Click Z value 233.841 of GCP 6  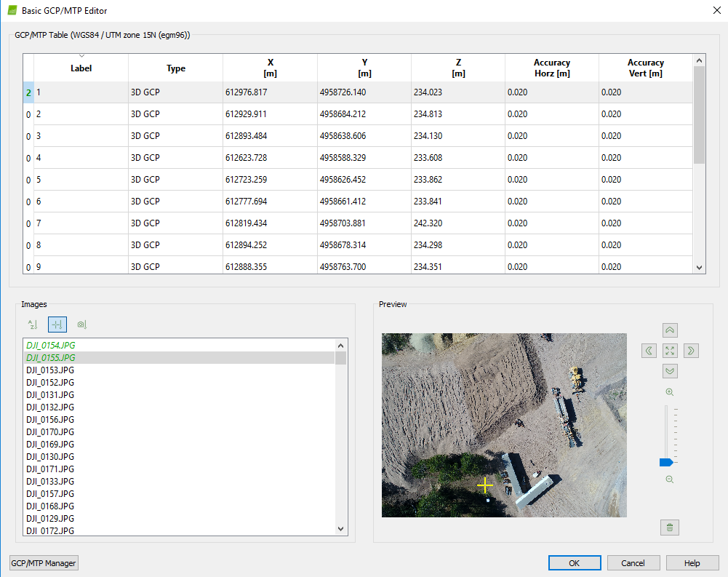[x=458, y=201]
